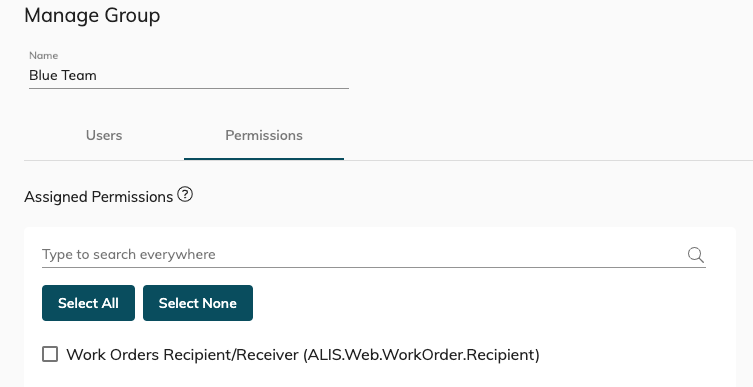Focus the group Name field containing Blue Team
This screenshot has height=387, width=753.
[x=189, y=75]
